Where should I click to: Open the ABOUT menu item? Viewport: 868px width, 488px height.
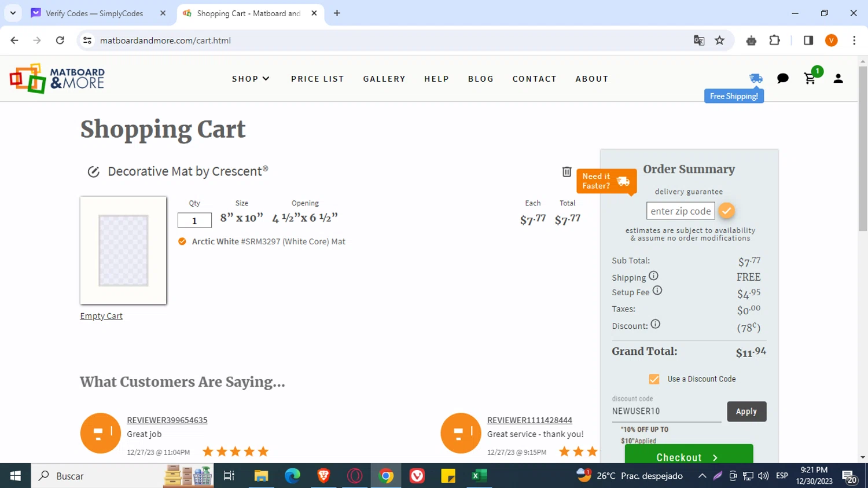coord(592,79)
